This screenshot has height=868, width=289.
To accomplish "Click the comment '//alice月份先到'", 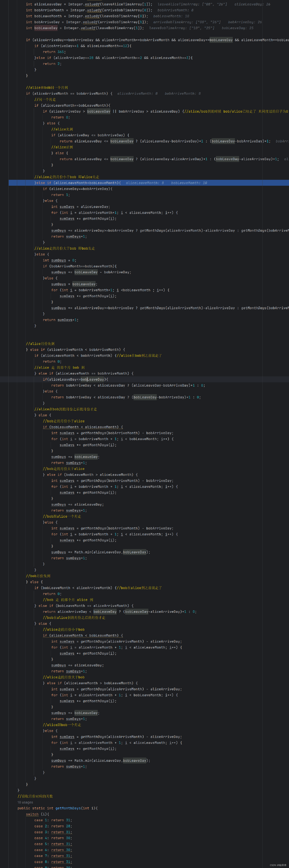I will pyautogui.click(x=40, y=344).
